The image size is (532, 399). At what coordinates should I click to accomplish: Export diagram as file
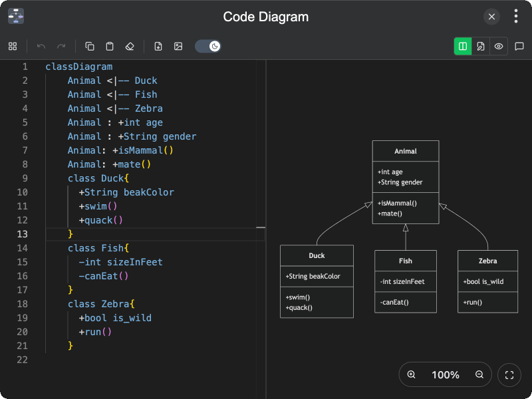click(x=158, y=46)
